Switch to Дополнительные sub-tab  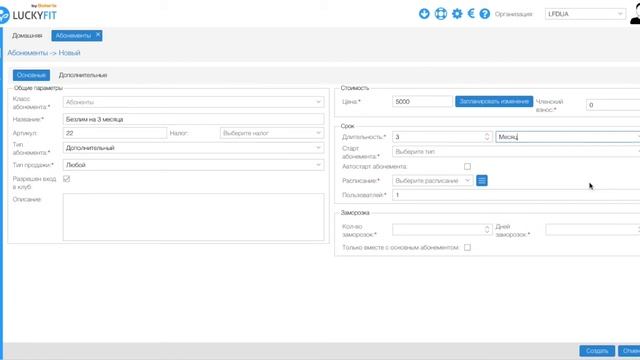(x=83, y=75)
